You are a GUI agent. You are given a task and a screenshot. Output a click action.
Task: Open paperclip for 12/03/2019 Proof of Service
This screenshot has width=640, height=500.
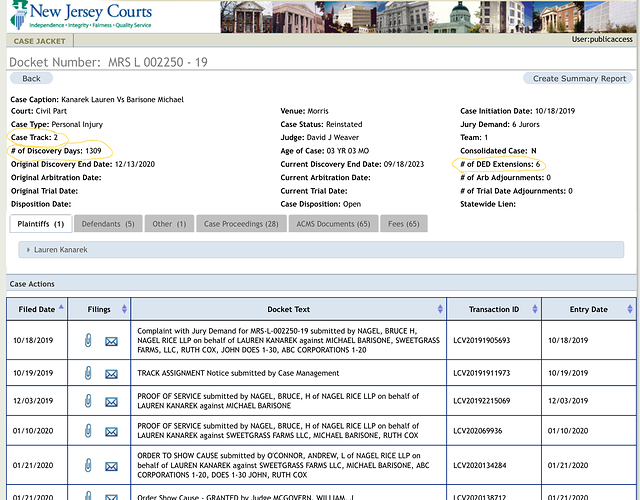[x=88, y=401]
